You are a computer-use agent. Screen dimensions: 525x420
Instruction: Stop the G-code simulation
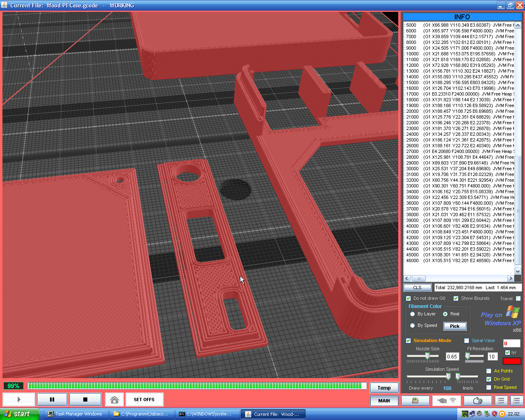click(85, 399)
